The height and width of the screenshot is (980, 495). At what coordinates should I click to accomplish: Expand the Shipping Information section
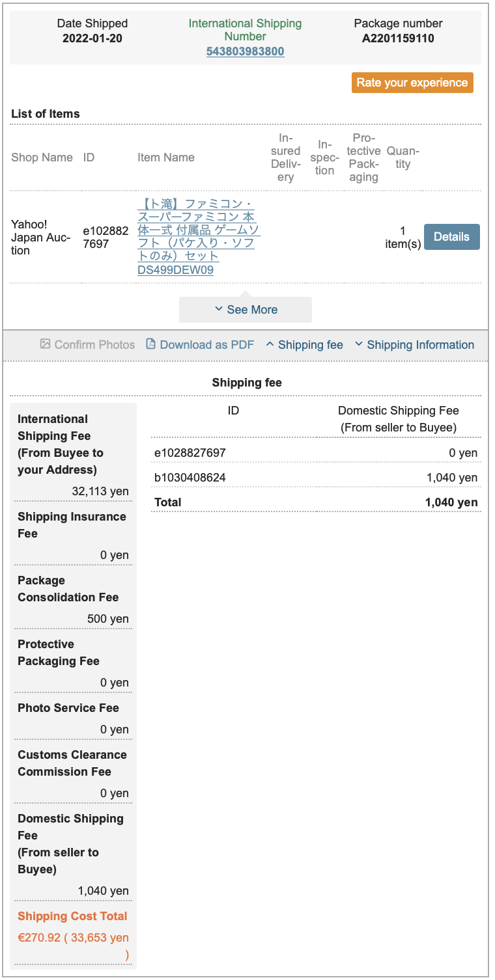pyautogui.click(x=414, y=345)
